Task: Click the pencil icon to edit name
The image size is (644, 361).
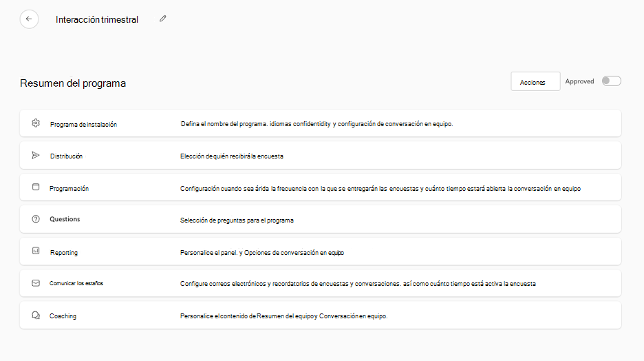Action: 163,19
